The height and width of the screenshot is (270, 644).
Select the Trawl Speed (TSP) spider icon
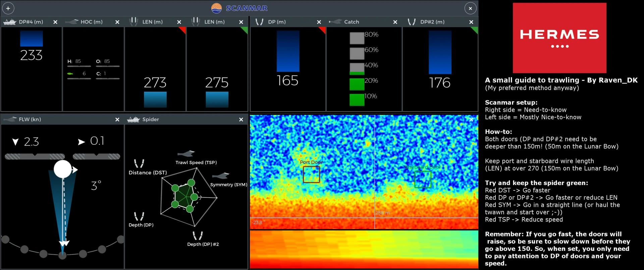pos(186,154)
